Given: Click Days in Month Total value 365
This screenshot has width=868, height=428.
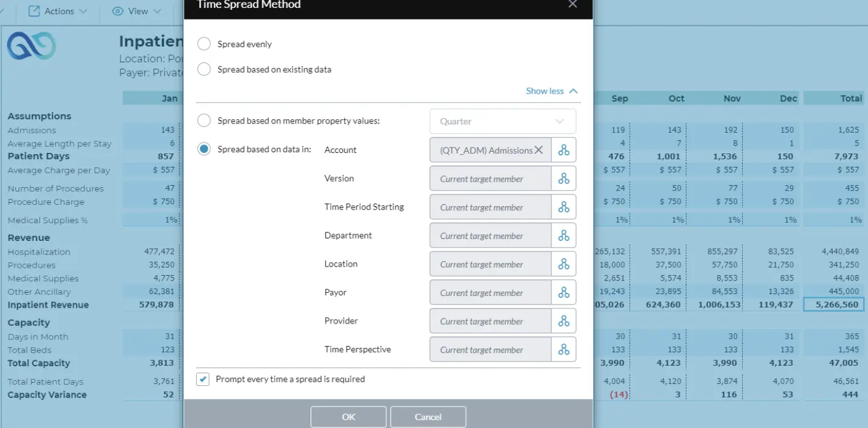Looking at the screenshot, I should [851, 336].
